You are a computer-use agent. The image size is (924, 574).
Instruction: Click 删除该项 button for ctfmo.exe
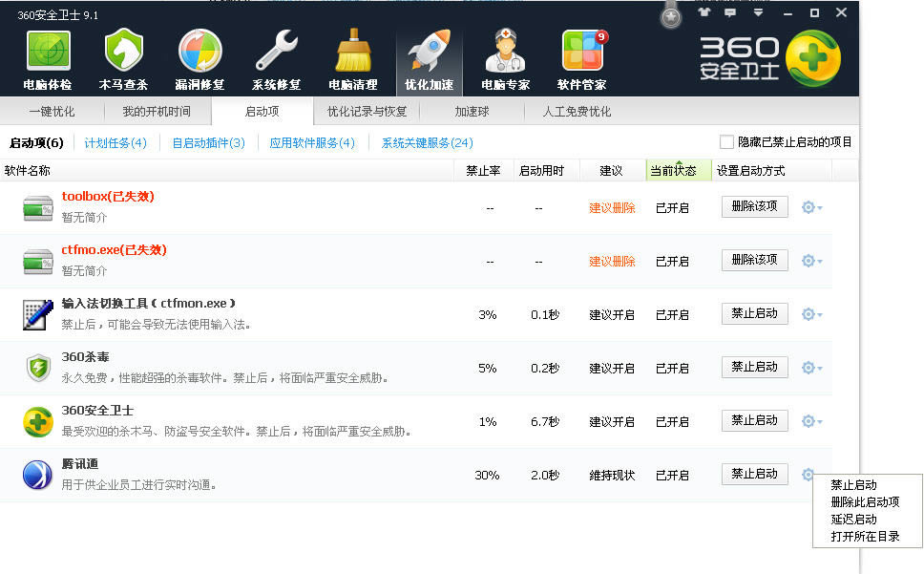pyautogui.click(x=754, y=260)
